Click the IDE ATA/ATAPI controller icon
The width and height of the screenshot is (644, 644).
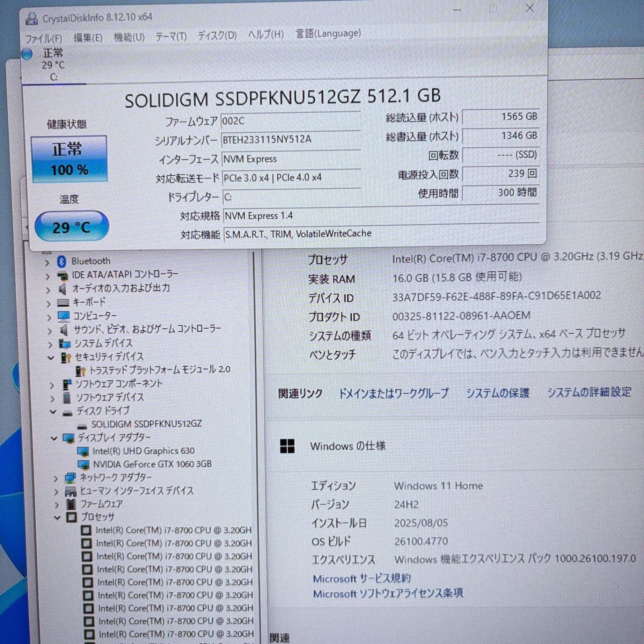tap(62, 276)
